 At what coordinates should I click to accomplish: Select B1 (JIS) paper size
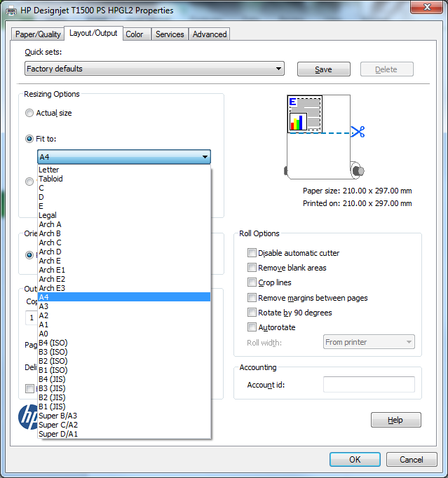124,407
